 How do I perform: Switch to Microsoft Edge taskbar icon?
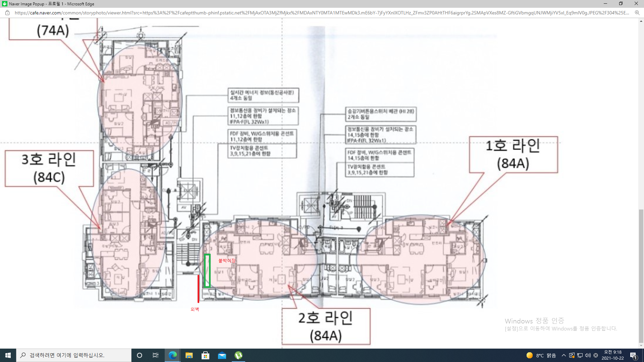coord(173,355)
